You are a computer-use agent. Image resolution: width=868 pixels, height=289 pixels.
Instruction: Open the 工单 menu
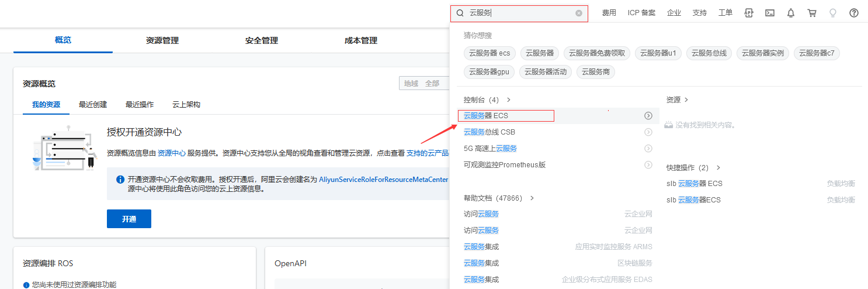click(x=725, y=13)
